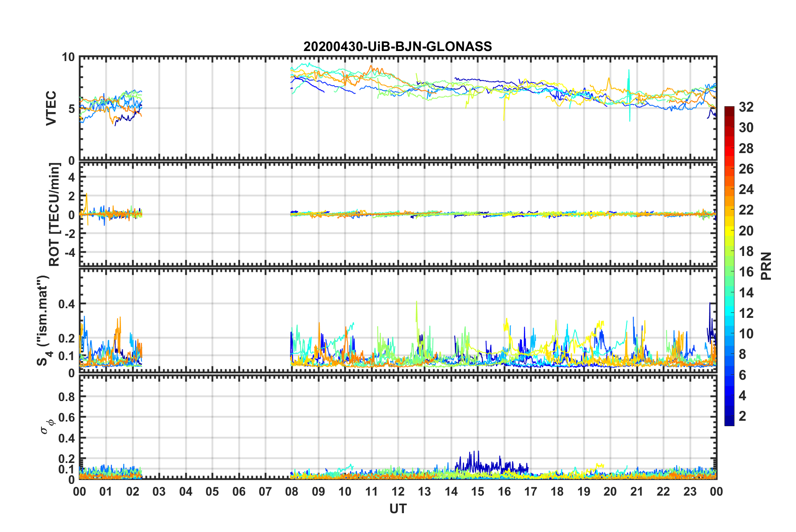This screenshot has width=796, height=532.
Task: Click VTEC axis tick label 10
Action: point(68,57)
